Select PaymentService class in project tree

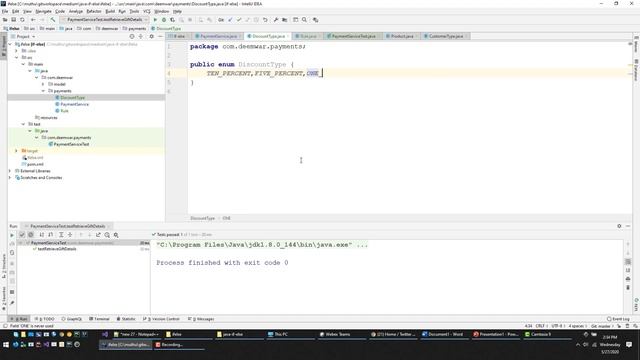74,104
